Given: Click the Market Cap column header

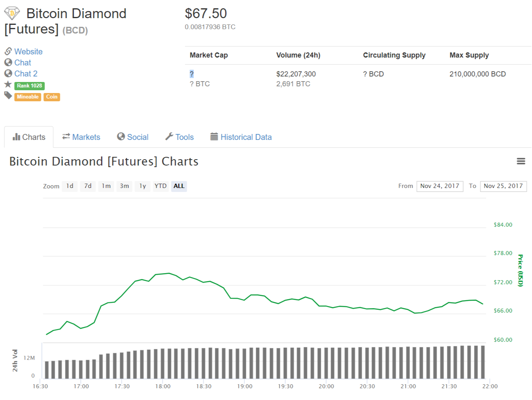Looking at the screenshot, I should [x=209, y=55].
